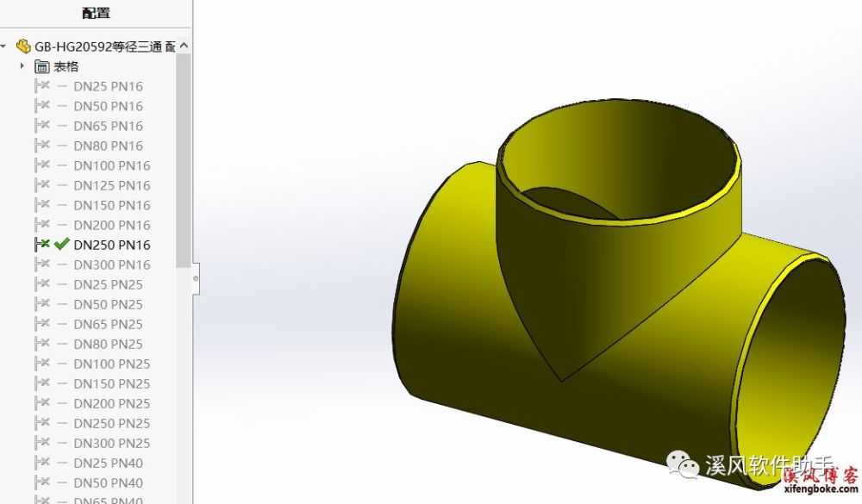Image resolution: width=862 pixels, height=504 pixels.
Task: Click the configuration icon of DN150 PN25
Action: pos(41,383)
